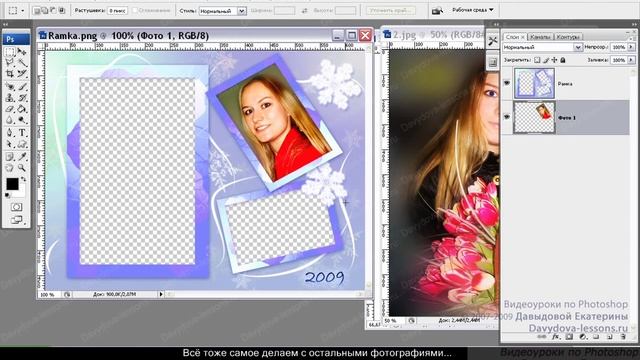Choose Intersect with Selection mode
This screenshot has width=640, height=360.
[x=62, y=11]
